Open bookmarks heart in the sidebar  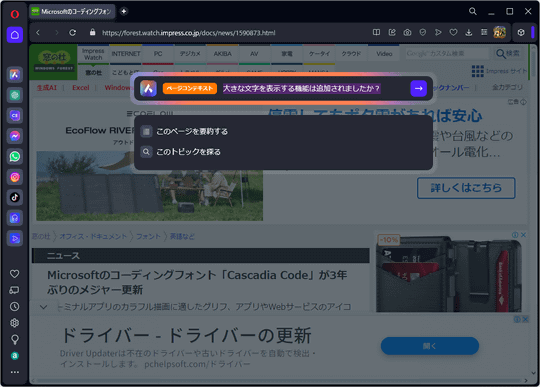click(x=14, y=274)
